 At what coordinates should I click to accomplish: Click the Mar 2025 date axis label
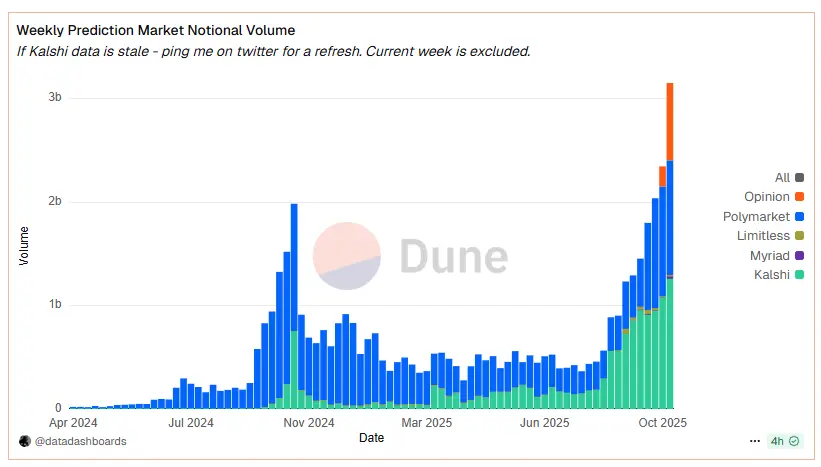tap(426, 423)
